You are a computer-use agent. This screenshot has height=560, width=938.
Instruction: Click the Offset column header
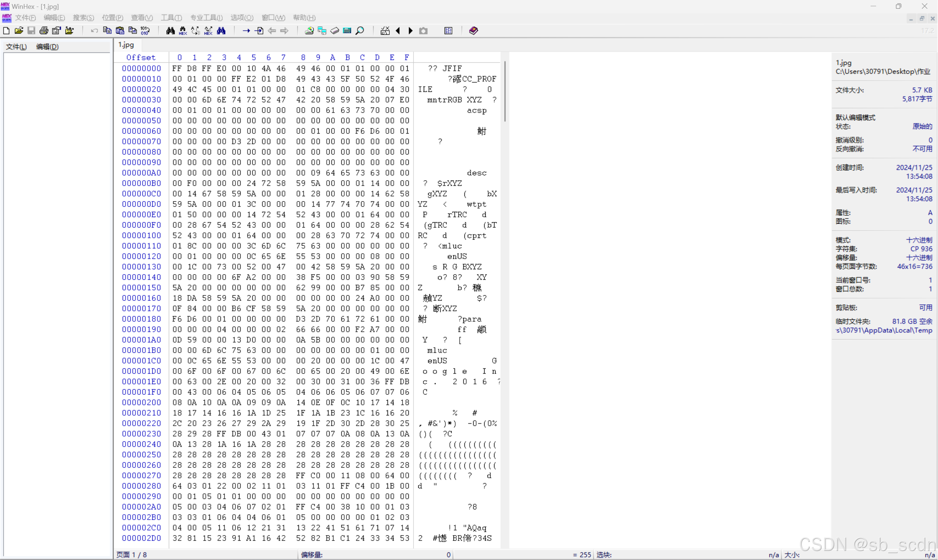point(141,58)
